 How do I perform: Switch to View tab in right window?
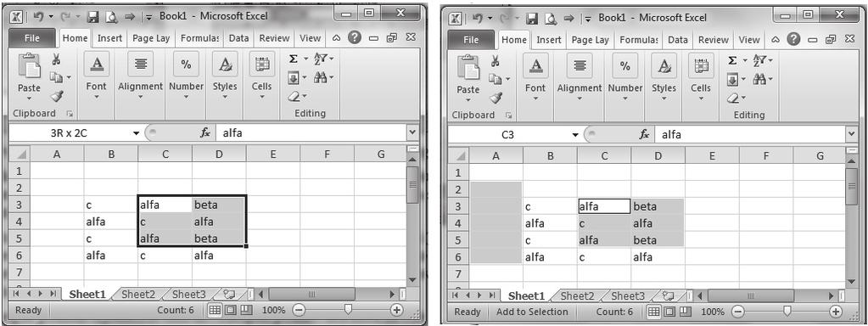(x=749, y=40)
